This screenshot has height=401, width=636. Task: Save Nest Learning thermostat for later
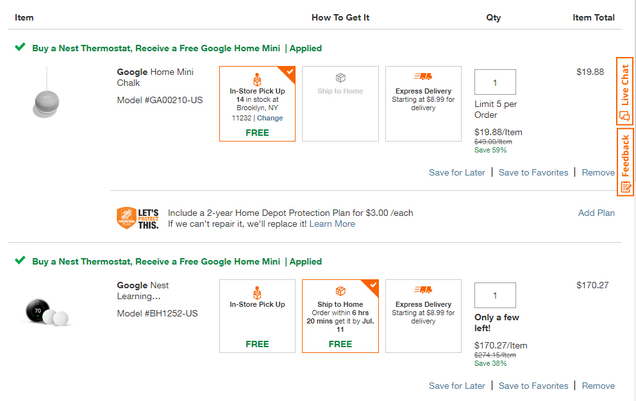pos(457,386)
